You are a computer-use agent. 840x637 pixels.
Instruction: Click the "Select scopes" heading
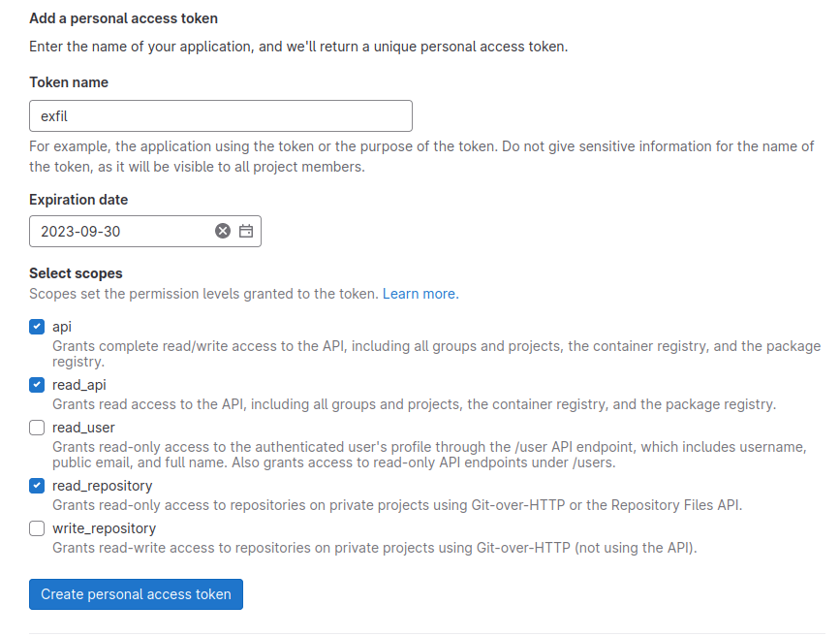76,273
